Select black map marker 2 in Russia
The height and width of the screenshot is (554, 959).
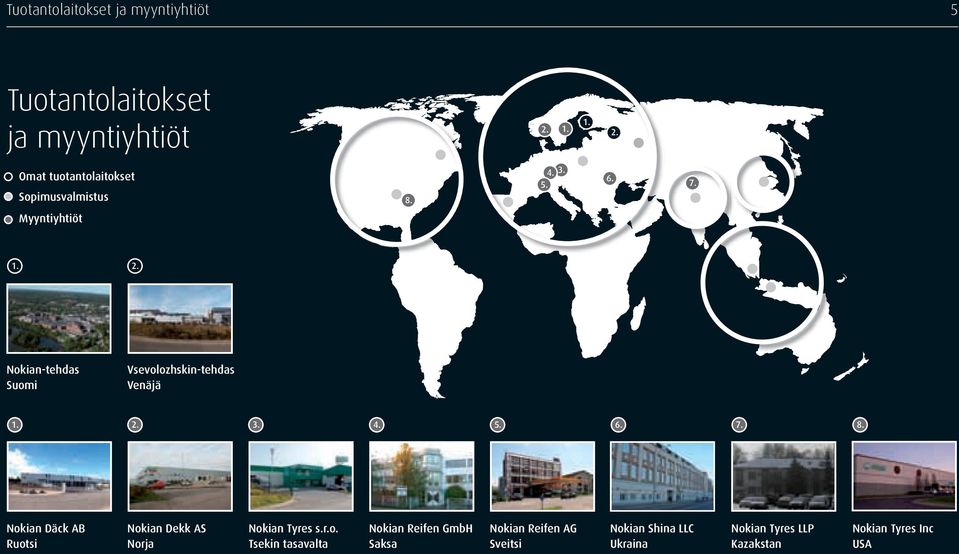[x=614, y=131]
